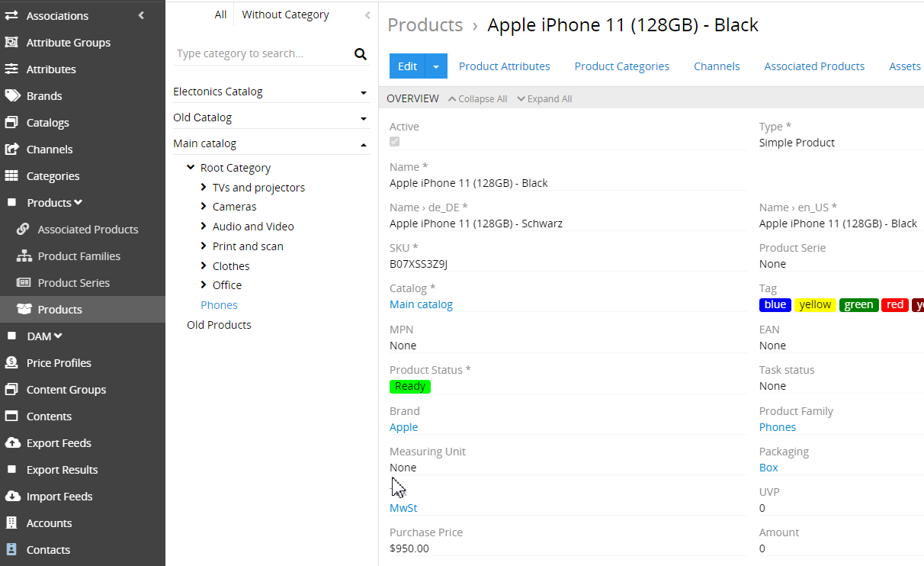Focus the category search field
The image size is (924, 566).
pos(262,53)
